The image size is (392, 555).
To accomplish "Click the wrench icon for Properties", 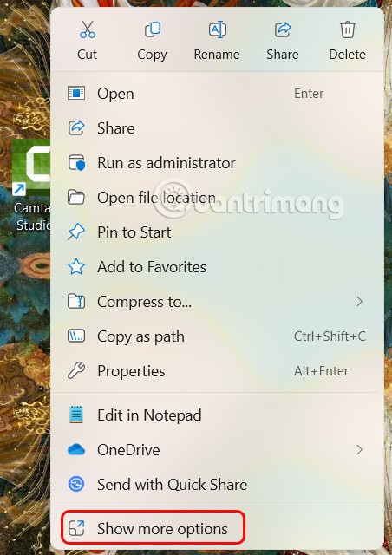I will pos(76,370).
